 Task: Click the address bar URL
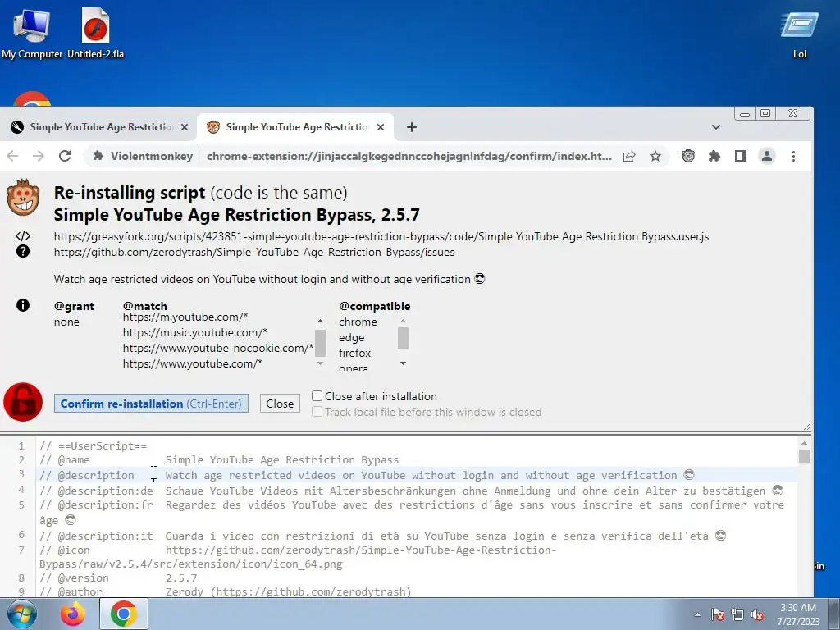409,156
